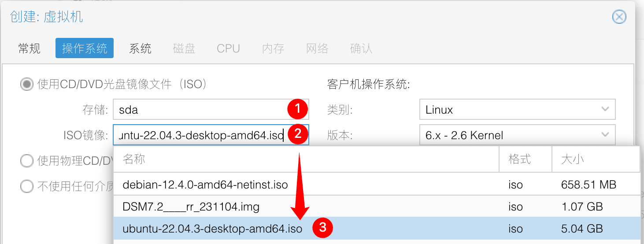The image size is (644, 244).
Task: Switch to the 系统 tab
Action: point(140,48)
